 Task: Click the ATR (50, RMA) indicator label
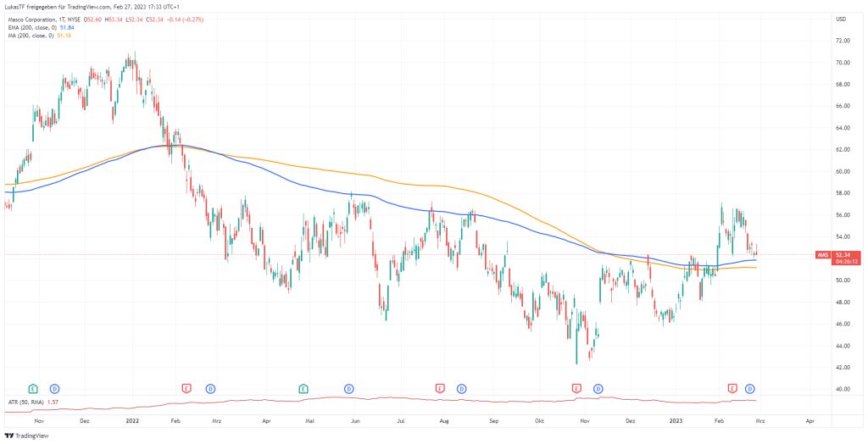25,402
